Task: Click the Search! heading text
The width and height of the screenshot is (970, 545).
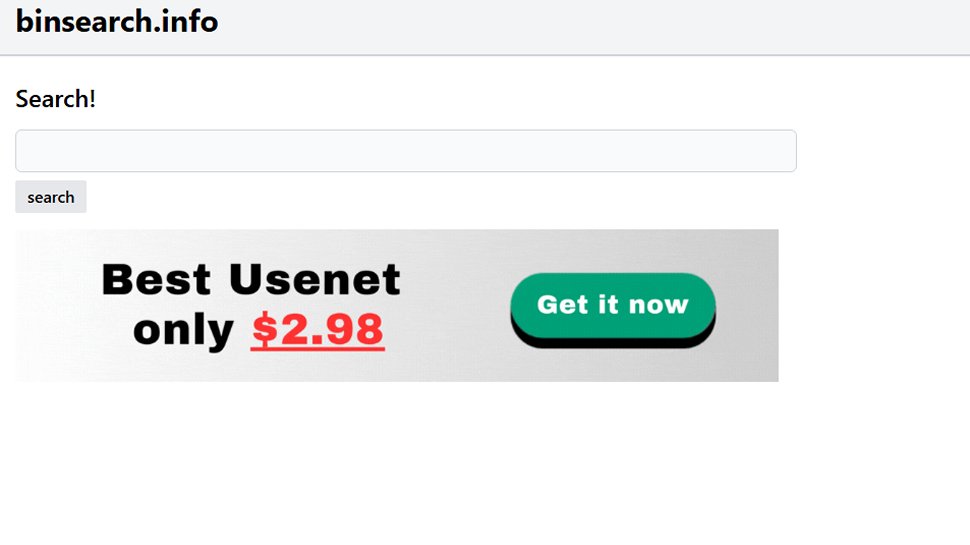Action: (56, 100)
